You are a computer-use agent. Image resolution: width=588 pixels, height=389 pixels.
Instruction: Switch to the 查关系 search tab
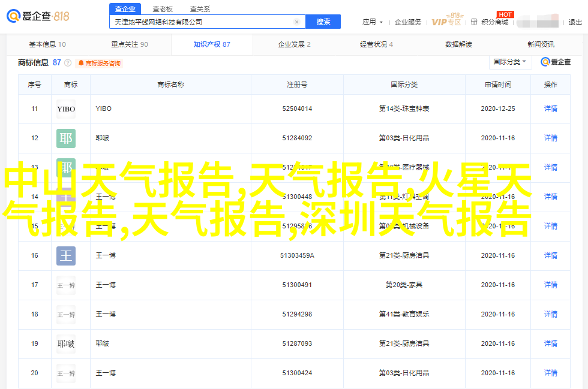pos(200,9)
